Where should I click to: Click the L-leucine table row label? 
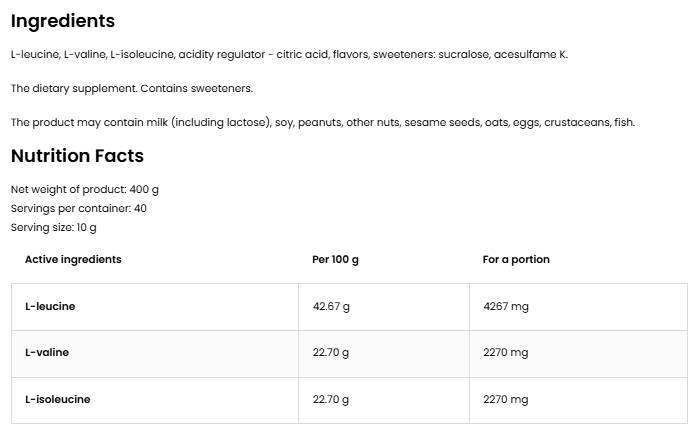(x=50, y=306)
